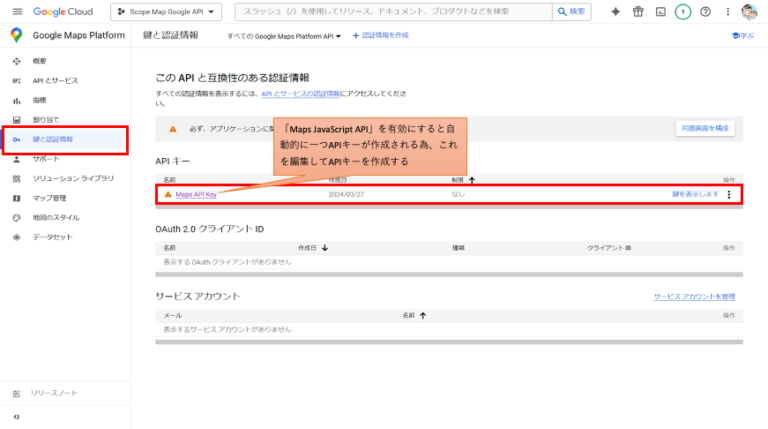Click サービス アカウントを管理 link
Screen dimensions: 768x429
click(694, 297)
